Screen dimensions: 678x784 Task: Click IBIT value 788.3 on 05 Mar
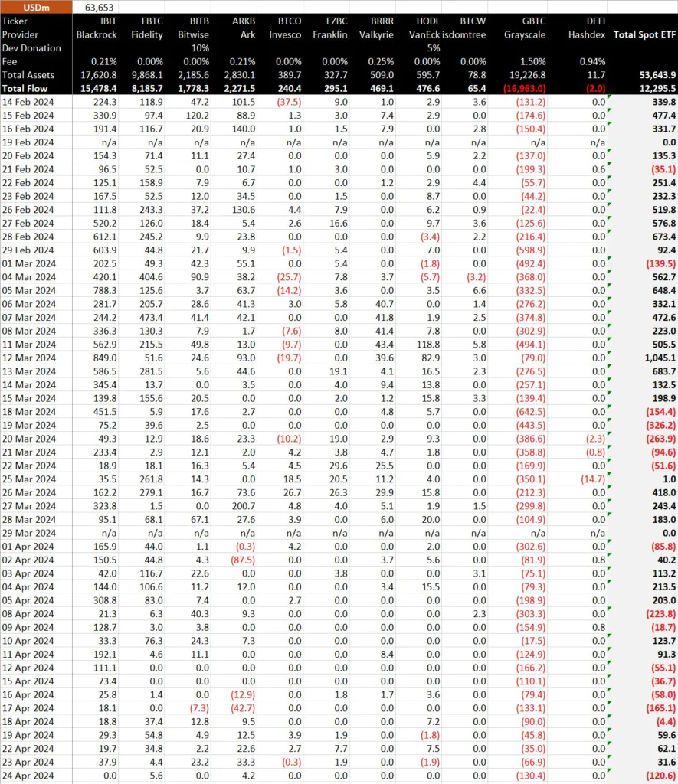click(x=105, y=290)
